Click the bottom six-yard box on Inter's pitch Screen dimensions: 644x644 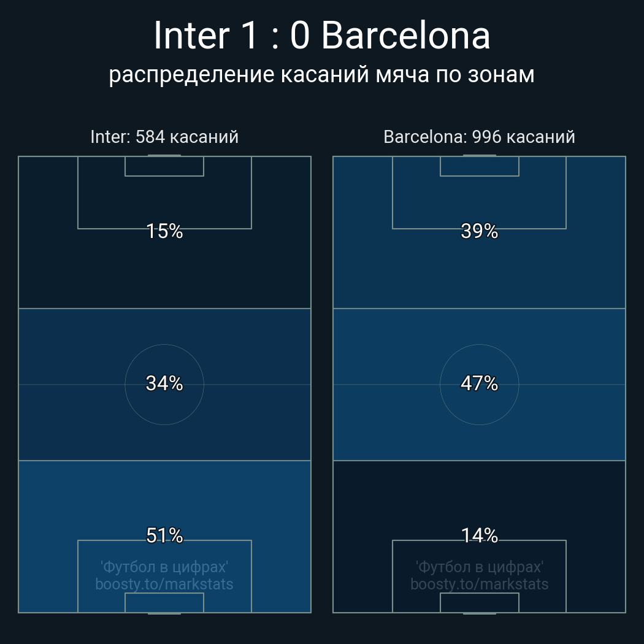click(x=164, y=603)
